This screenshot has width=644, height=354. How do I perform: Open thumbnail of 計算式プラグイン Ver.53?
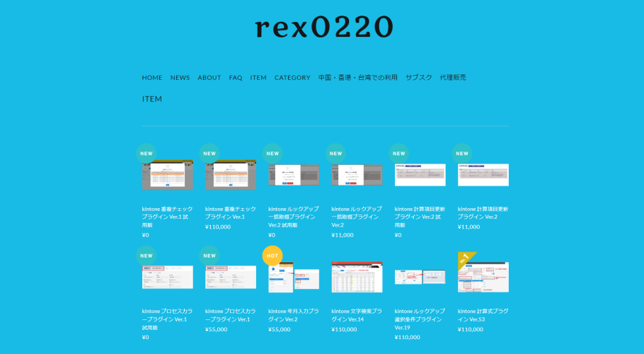[x=483, y=278]
